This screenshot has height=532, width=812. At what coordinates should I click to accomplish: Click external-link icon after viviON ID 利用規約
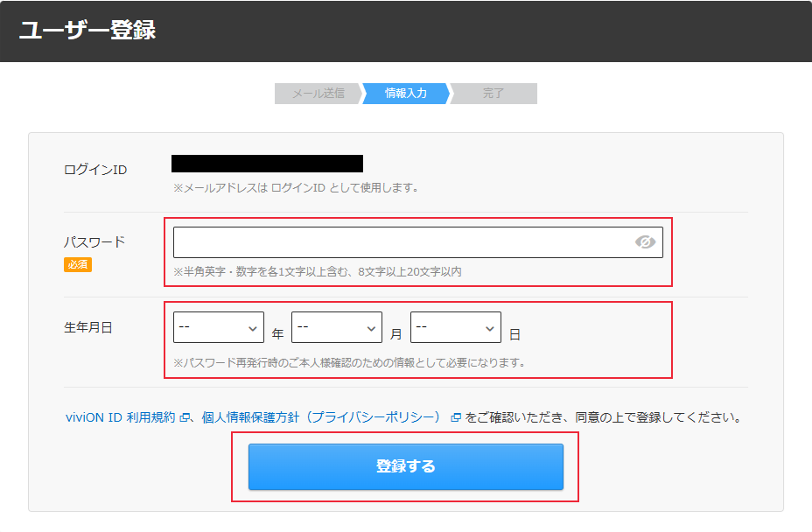pyautogui.click(x=185, y=418)
